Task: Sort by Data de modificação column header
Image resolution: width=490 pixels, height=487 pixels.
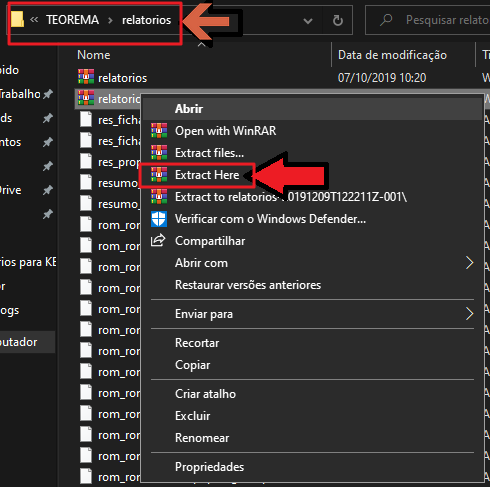Action: (x=392, y=55)
